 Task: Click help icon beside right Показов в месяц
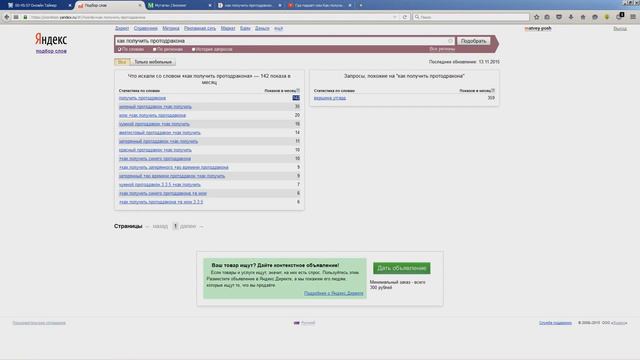click(493, 90)
